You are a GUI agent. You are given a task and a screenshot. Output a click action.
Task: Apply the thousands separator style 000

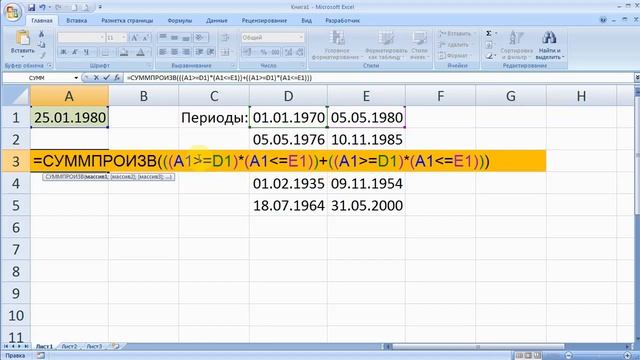point(276,52)
